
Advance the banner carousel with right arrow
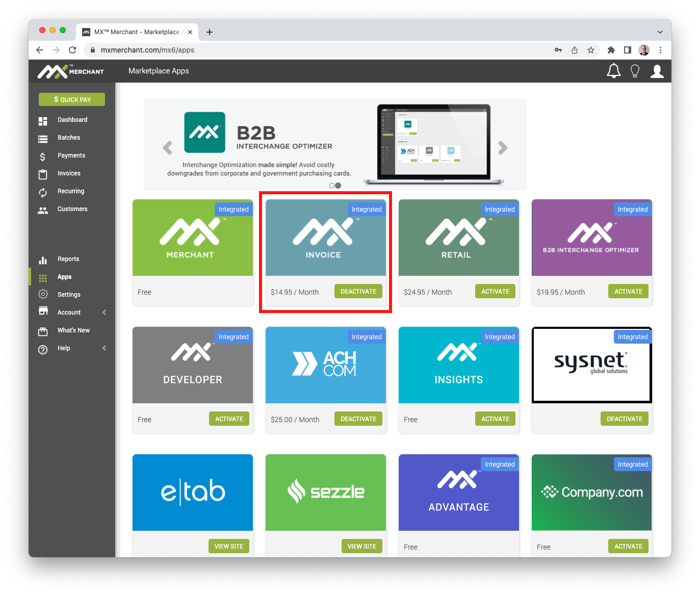click(503, 147)
